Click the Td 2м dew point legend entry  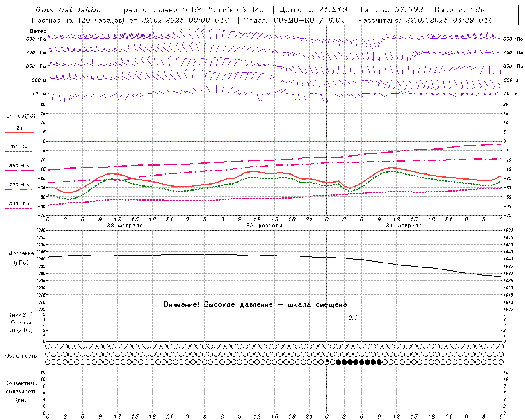[x=19, y=147]
